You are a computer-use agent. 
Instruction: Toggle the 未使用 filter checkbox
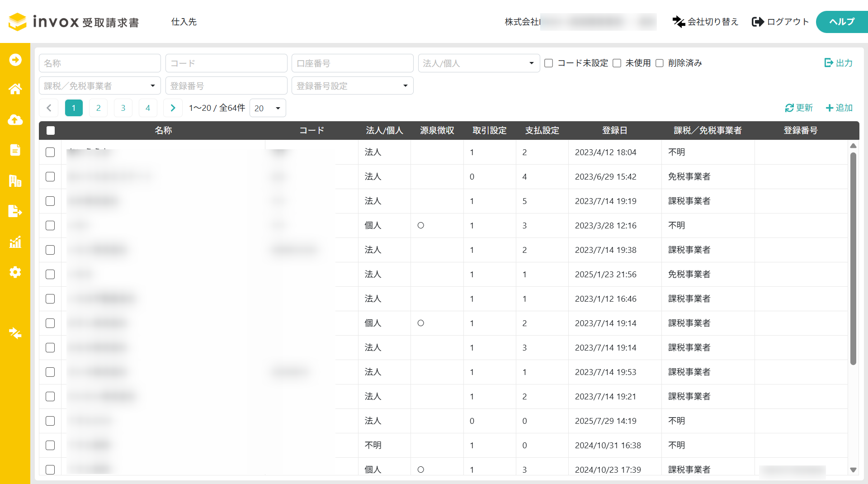pos(617,63)
